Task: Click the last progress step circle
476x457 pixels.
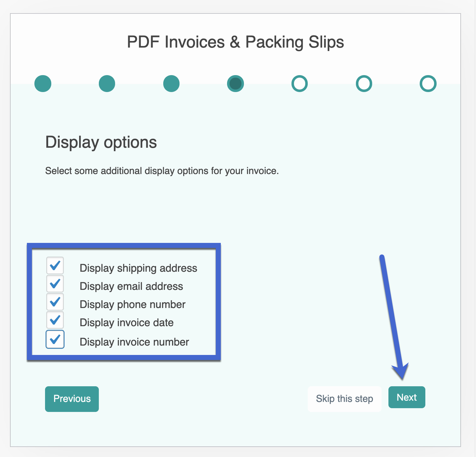Action: [428, 83]
